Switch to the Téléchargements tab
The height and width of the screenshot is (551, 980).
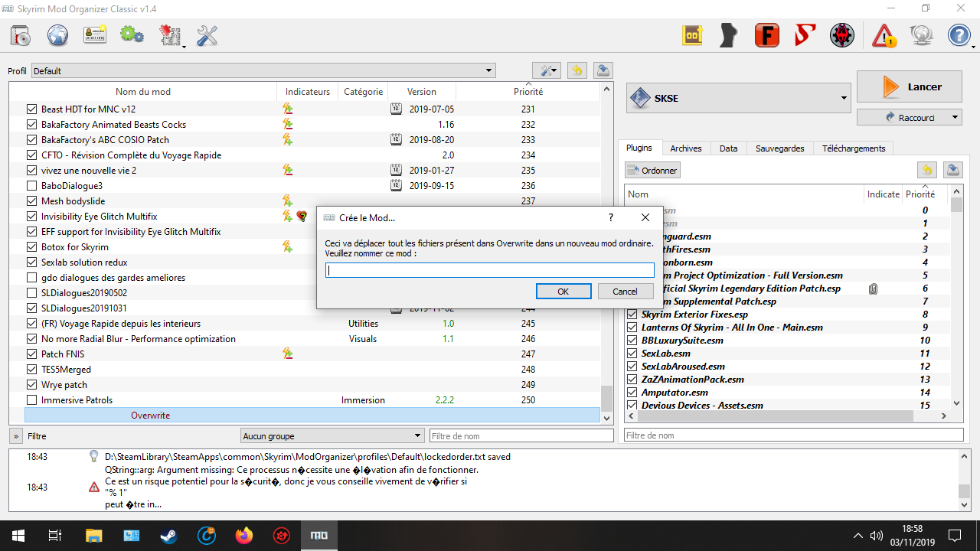854,148
